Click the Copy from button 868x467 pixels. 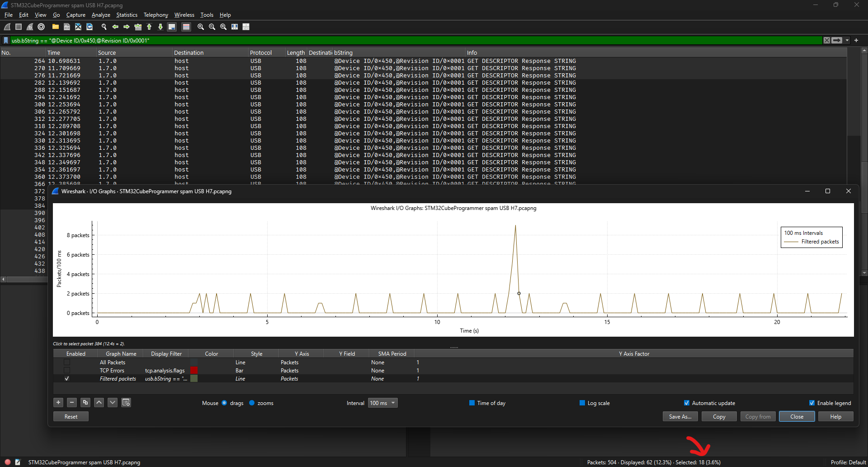pos(758,416)
